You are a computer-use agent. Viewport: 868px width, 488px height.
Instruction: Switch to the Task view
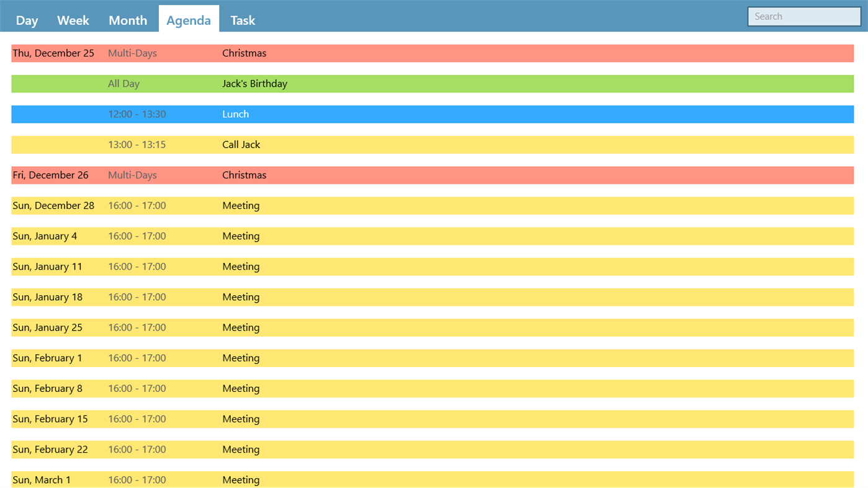pyautogui.click(x=242, y=20)
